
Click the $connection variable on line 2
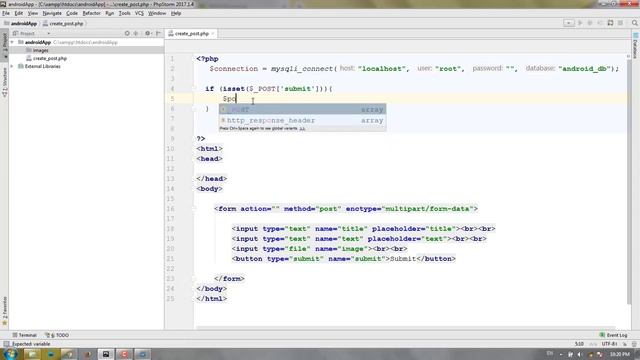233,69
